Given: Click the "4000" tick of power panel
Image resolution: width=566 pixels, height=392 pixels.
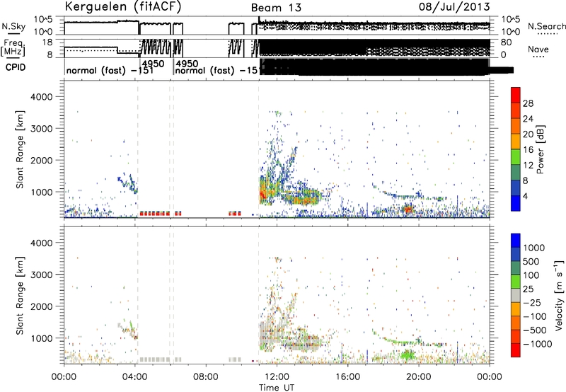Looking at the screenshot, I should pos(42,97).
